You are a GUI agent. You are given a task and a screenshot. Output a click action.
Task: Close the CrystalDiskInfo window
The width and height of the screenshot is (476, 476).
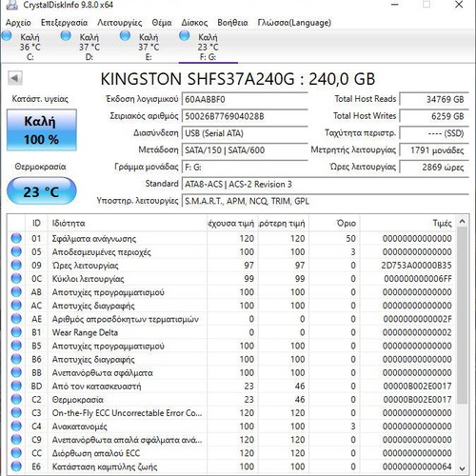click(459, 5)
